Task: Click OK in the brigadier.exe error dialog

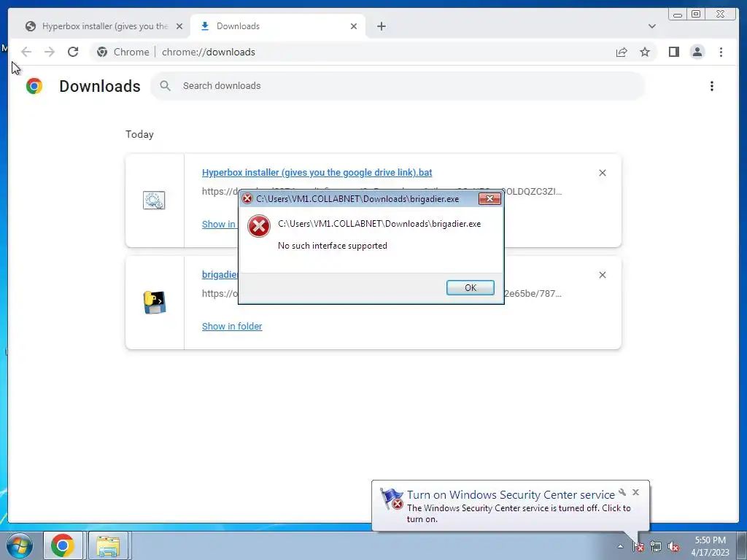Action: click(470, 287)
